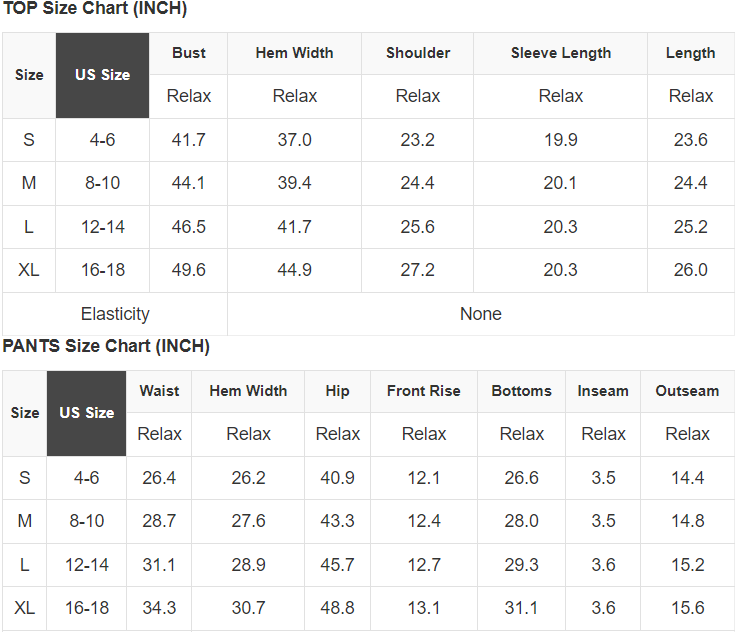
Task: Select the 48.8 hip value for XL
Action: (x=337, y=608)
